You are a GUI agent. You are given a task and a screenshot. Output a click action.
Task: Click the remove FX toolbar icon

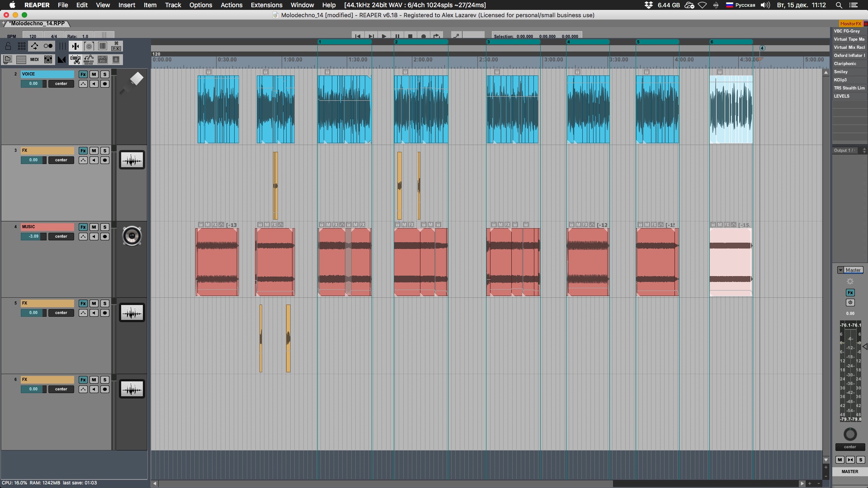pos(116,46)
